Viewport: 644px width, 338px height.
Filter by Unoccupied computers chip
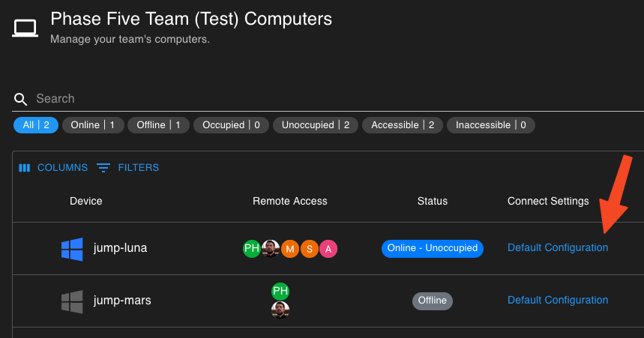point(316,125)
